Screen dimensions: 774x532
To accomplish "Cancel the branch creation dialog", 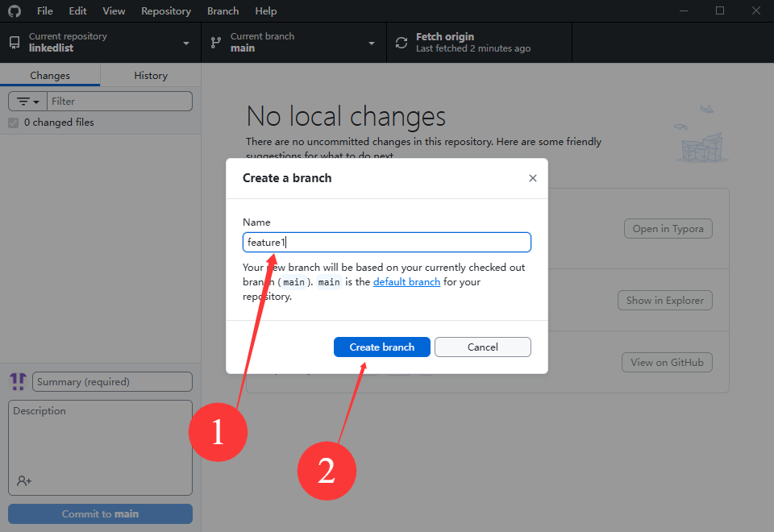I will [x=482, y=347].
